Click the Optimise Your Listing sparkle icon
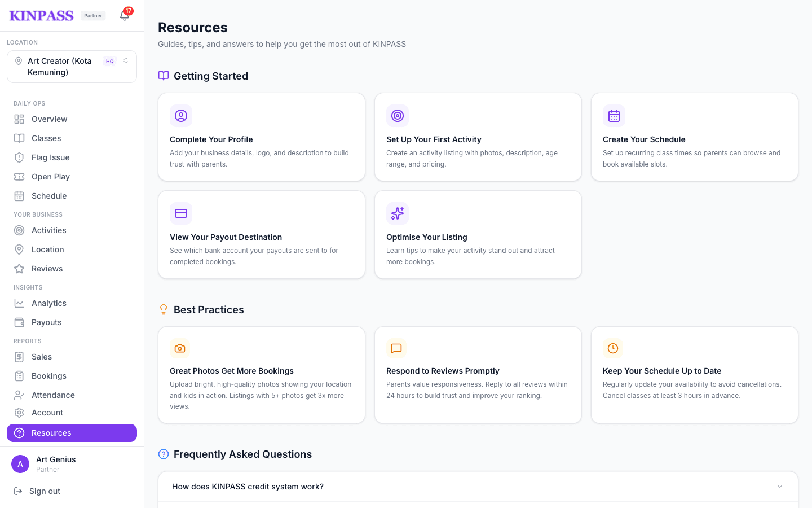This screenshot has height=508, width=812. click(x=398, y=213)
